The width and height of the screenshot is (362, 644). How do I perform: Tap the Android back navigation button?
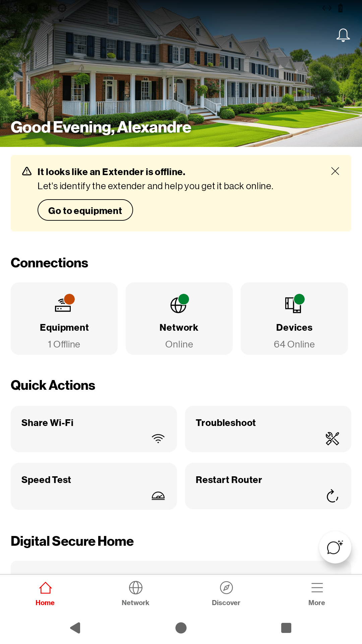(x=75, y=628)
